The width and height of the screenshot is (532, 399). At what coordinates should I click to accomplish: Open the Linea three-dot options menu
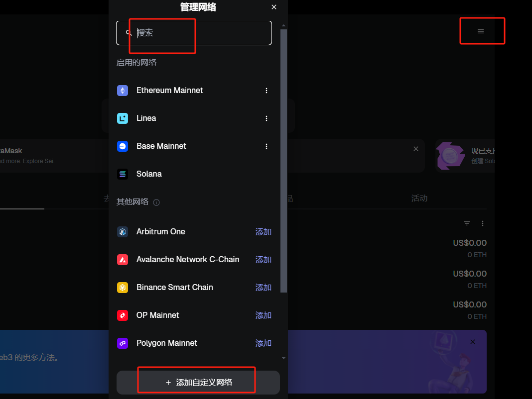[x=266, y=118]
